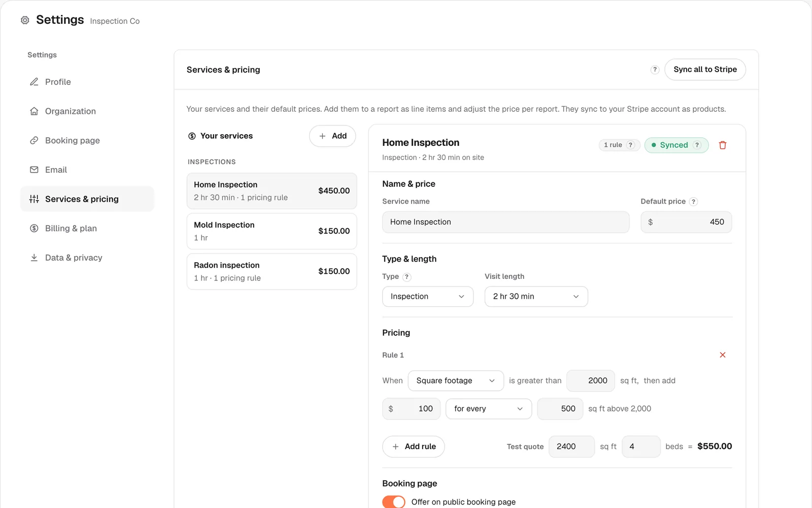Open Billing & plan settings
812x508 pixels.
coord(87,229)
